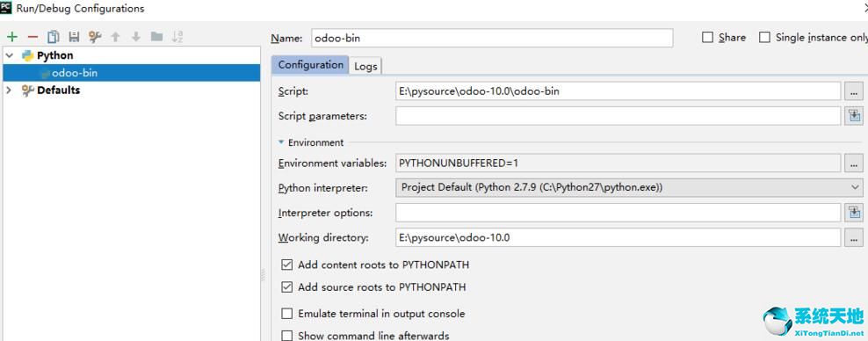The height and width of the screenshot is (341, 868).
Task: Expand the Script parameters field editor icon
Action: pyautogui.click(x=854, y=116)
